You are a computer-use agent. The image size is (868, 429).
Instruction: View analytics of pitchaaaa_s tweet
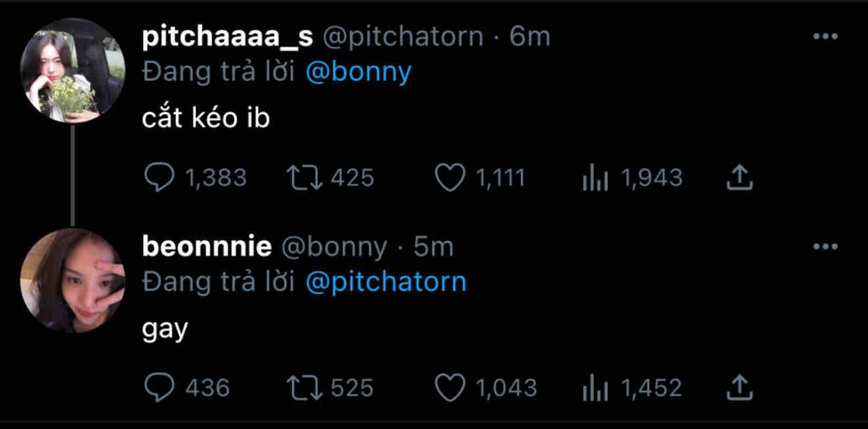595,178
